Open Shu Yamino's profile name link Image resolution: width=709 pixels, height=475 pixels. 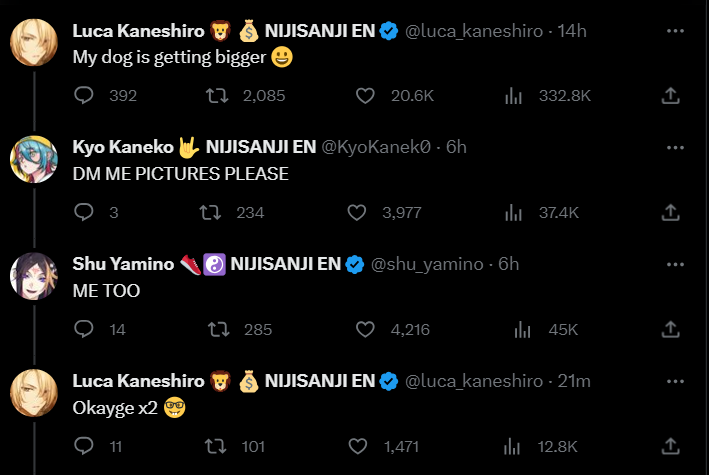click(x=121, y=264)
